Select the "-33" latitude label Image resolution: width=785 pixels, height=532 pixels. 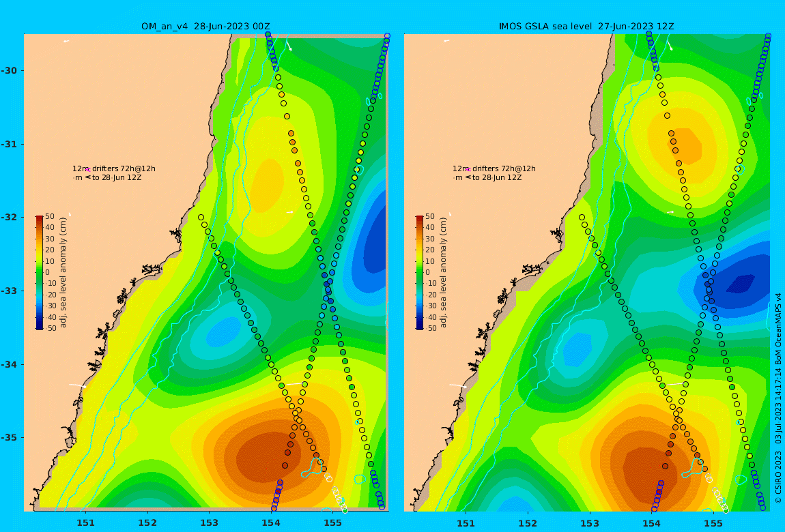[x=9, y=291]
